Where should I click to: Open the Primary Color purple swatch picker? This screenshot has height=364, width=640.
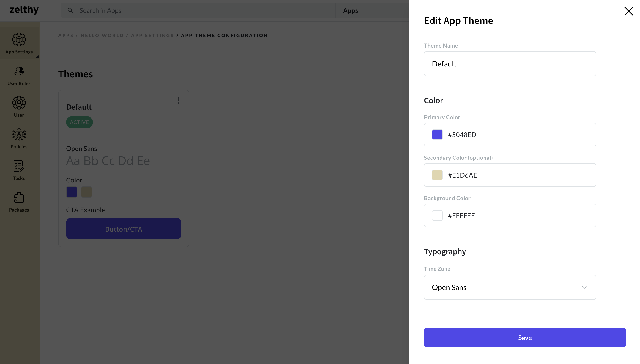pos(437,135)
